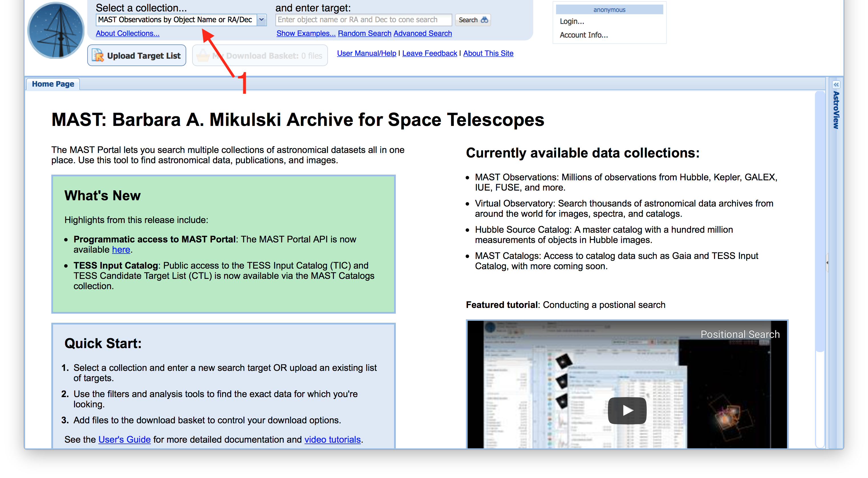Click the MAST telescope logo

(56, 31)
